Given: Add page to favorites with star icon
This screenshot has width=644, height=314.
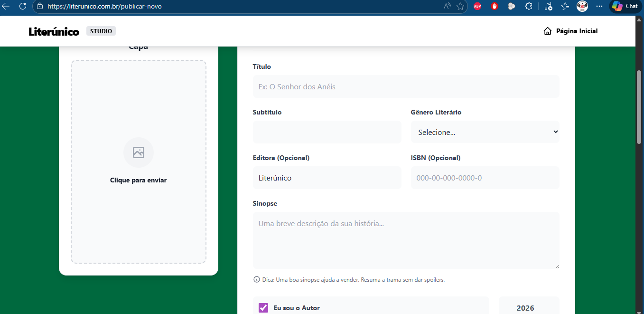Looking at the screenshot, I should (460, 6).
